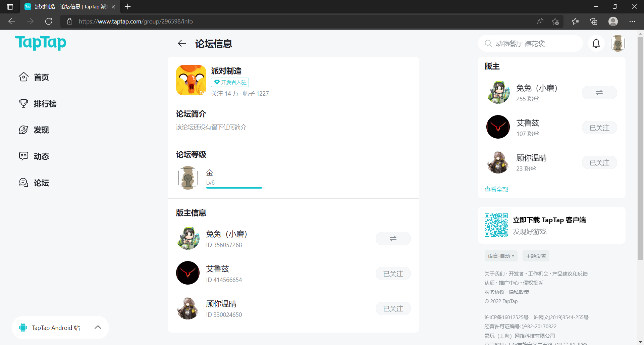The height and width of the screenshot is (345, 644).
Task: Click the browser refresh button
Action: click(x=49, y=21)
